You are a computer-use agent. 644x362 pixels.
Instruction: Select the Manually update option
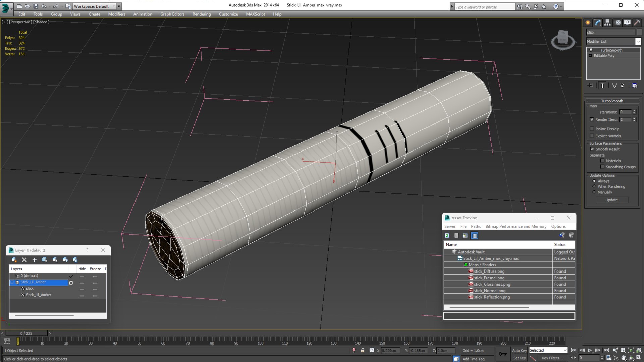coord(594,192)
